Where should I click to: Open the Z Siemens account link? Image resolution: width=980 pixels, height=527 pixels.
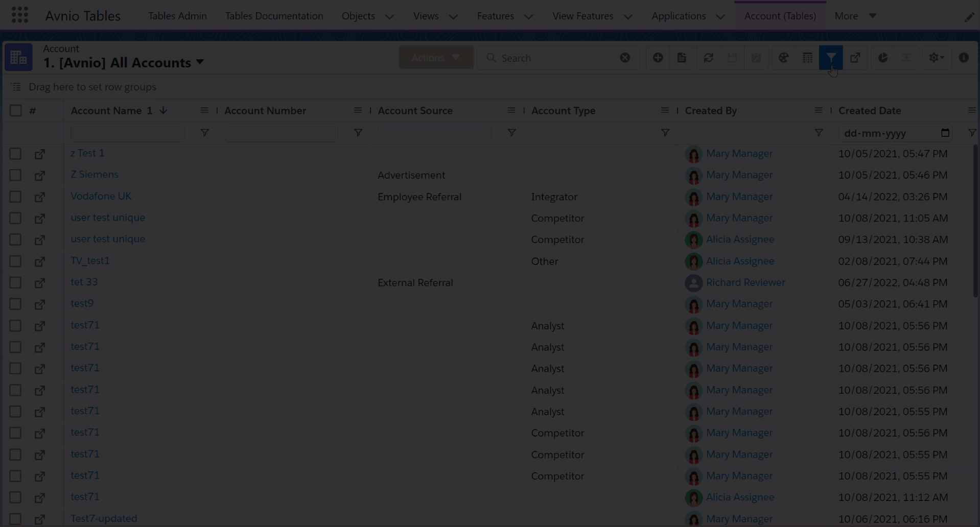pos(95,175)
